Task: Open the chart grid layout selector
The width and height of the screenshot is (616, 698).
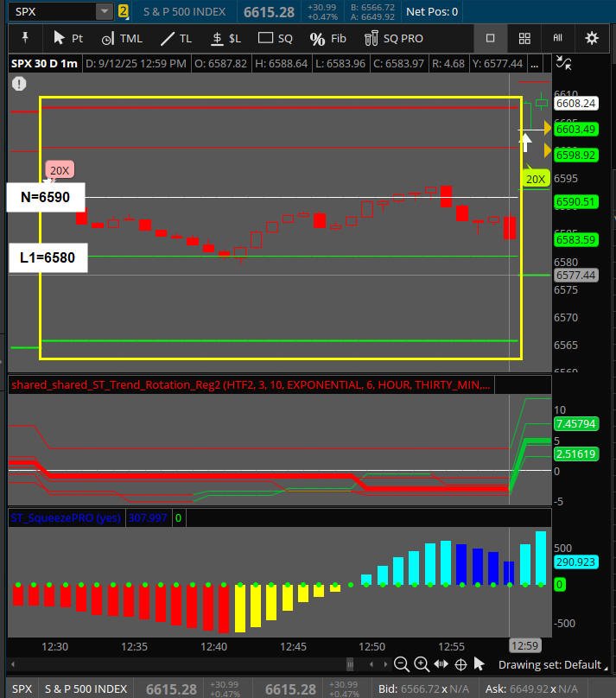Action: [x=524, y=38]
